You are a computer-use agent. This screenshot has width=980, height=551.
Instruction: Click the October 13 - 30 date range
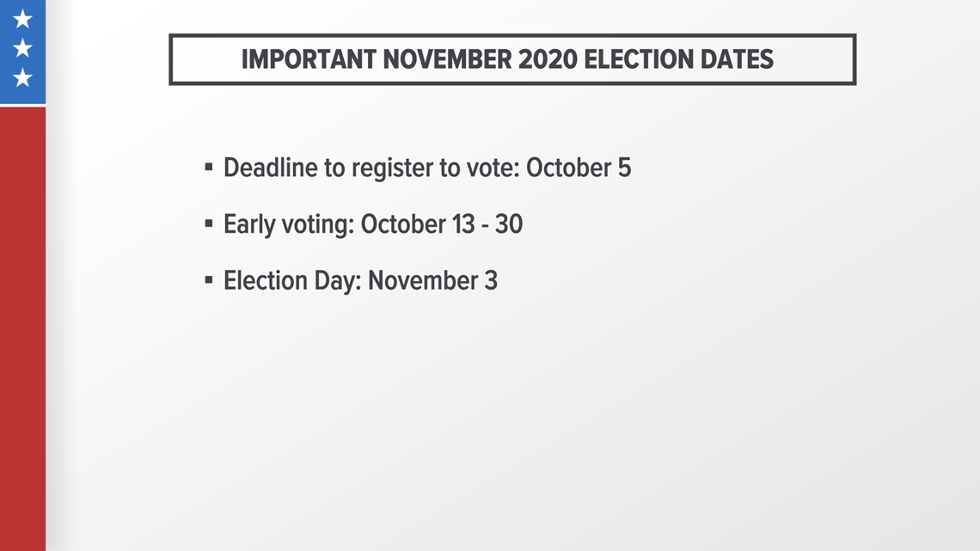pos(442,223)
